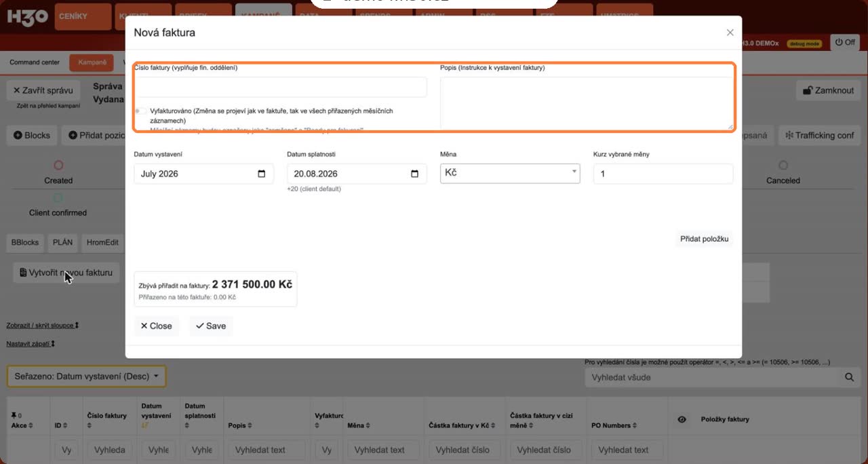Click the Vyhledat všude search box

[713, 377]
